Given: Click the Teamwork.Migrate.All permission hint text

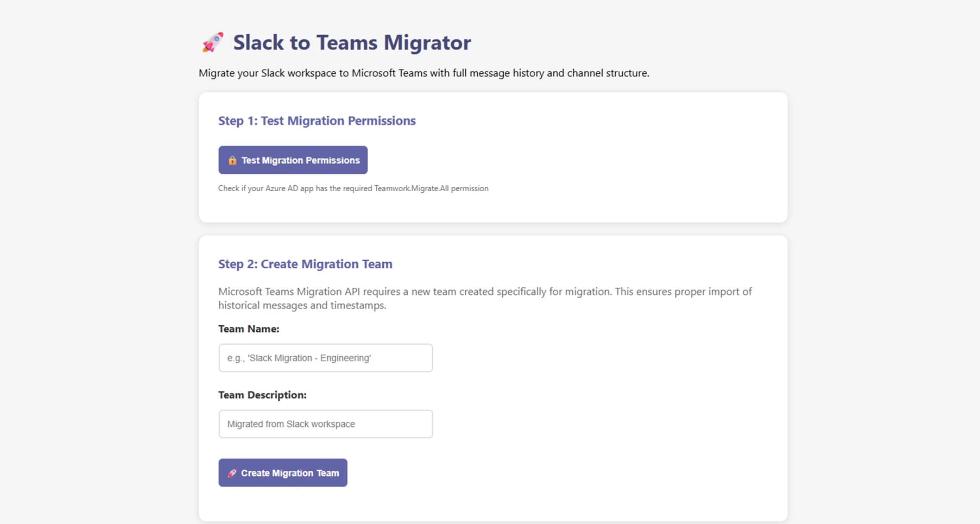Looking at the screenshot, I should pos(353,188).
